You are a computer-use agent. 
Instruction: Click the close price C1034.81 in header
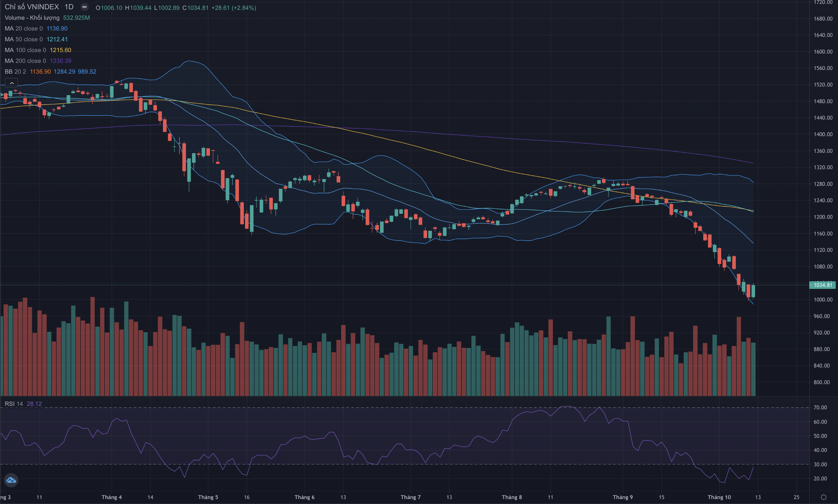pyautogui.click(x=195, y=8)
